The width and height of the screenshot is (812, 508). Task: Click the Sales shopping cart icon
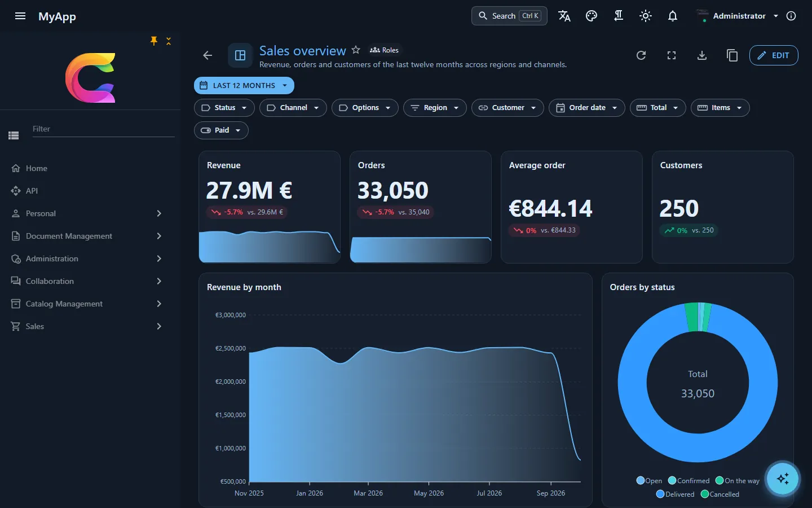(x=16, y=326)
